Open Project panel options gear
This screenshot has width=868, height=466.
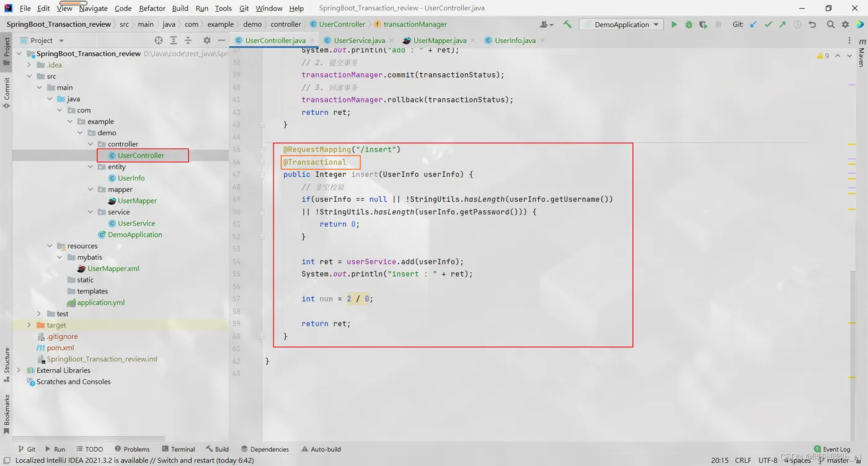[207, 40]
